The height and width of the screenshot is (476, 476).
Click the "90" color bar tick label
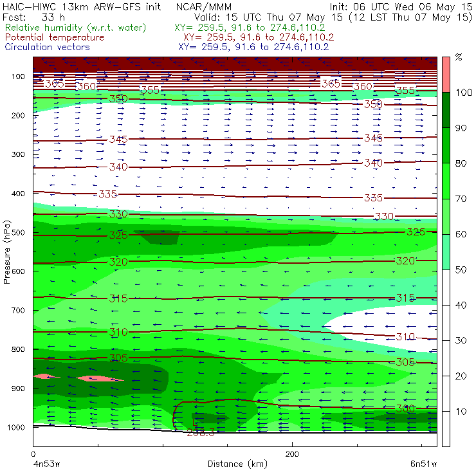[461, 128]
